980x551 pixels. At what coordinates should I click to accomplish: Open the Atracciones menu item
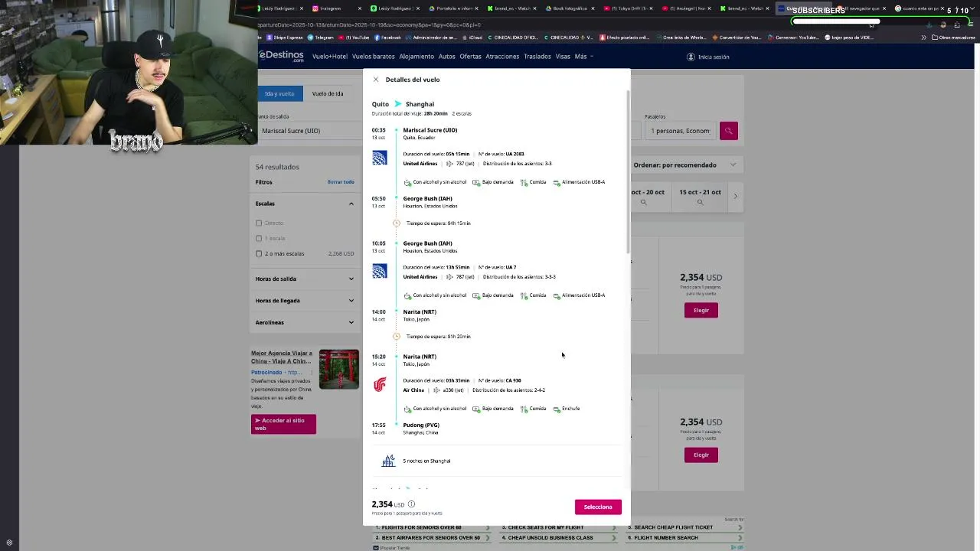502,57
